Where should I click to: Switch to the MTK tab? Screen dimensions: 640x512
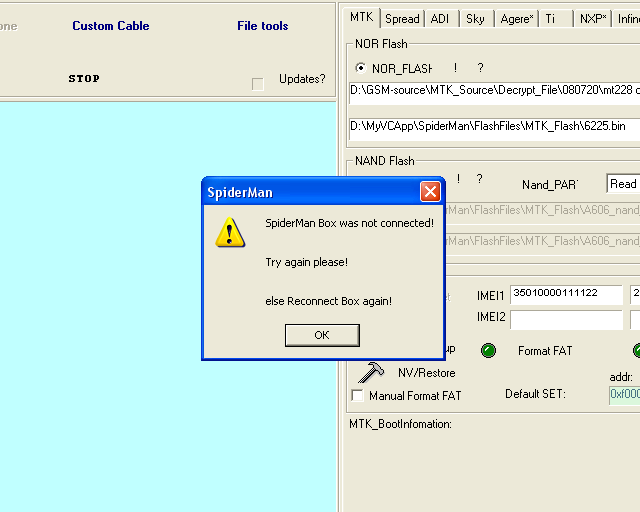coord(361,18)
